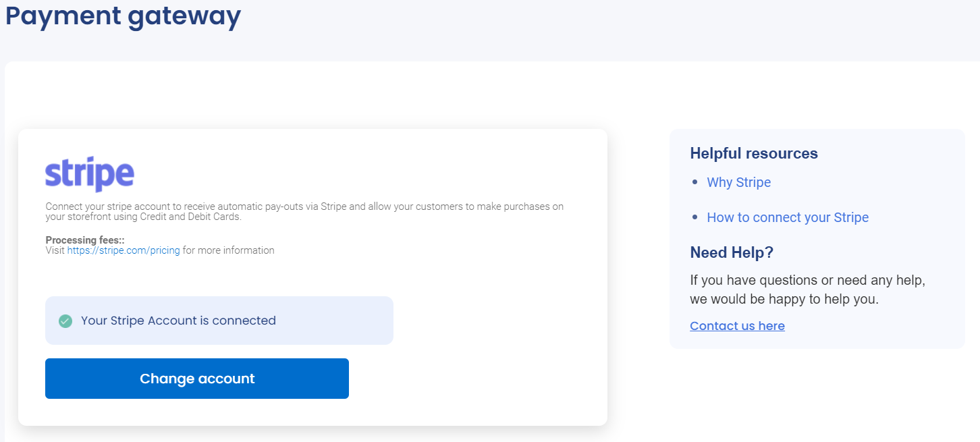Follow the Contact us here link
Image resolution: width=980 pixels, height=442 pixels.
pos(737,326)
